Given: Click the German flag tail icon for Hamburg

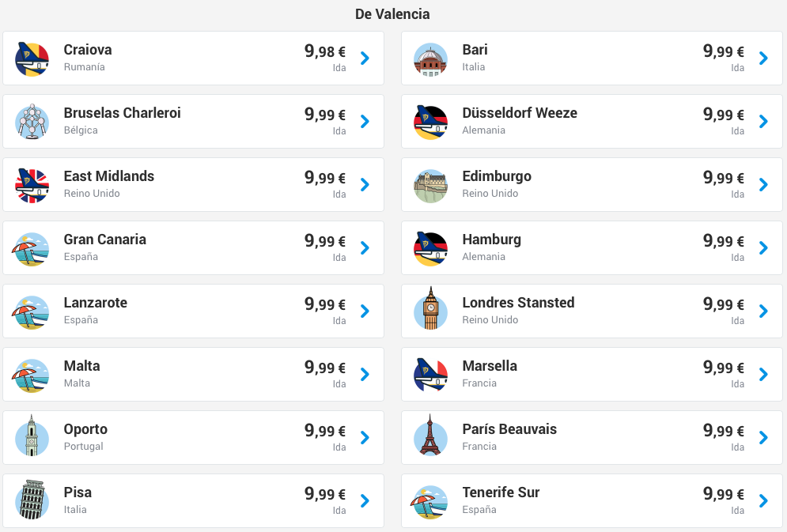Looking at the screenshot, I should point(430,249).
